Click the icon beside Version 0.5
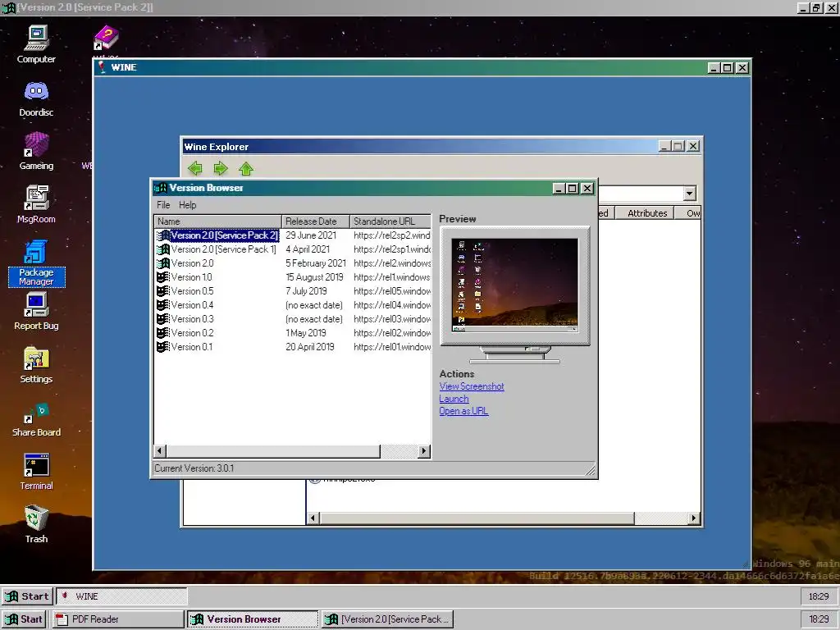This screenshot has width=840, height=630. coord(163,291)
